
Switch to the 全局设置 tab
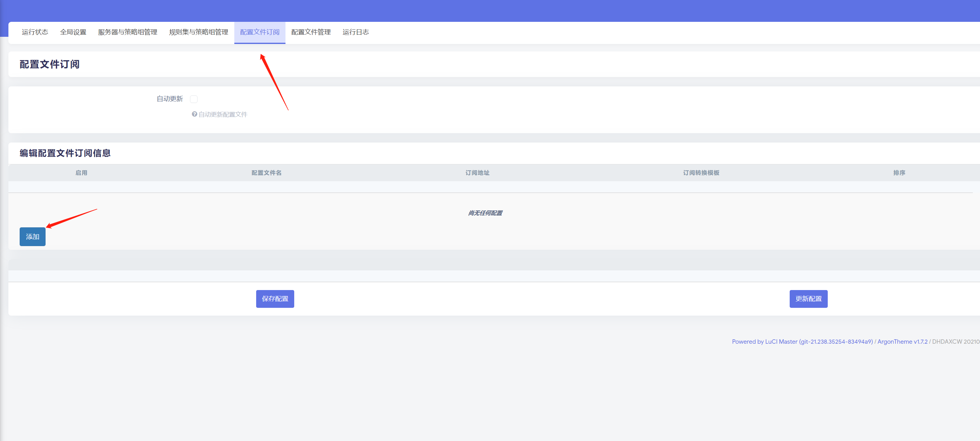[73, 32]
